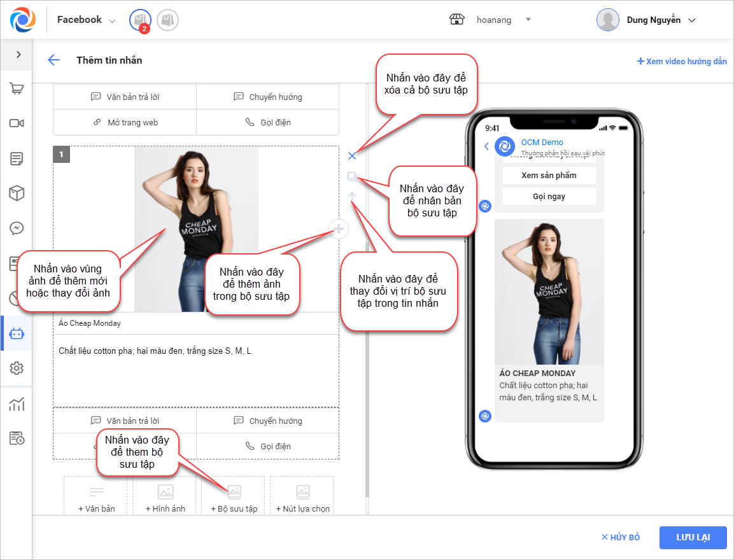This screenshot has width=734, height=560.
Task: Select top Chuyển hướng option
Action: (x=268, y=97)
